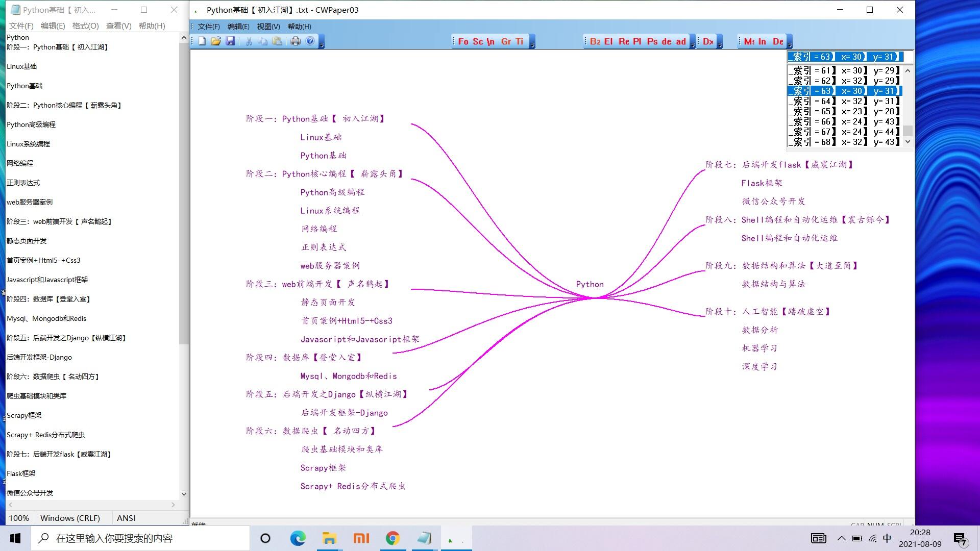
Task: Click the scissors Cut icon
Action: [x=249, y=41]
